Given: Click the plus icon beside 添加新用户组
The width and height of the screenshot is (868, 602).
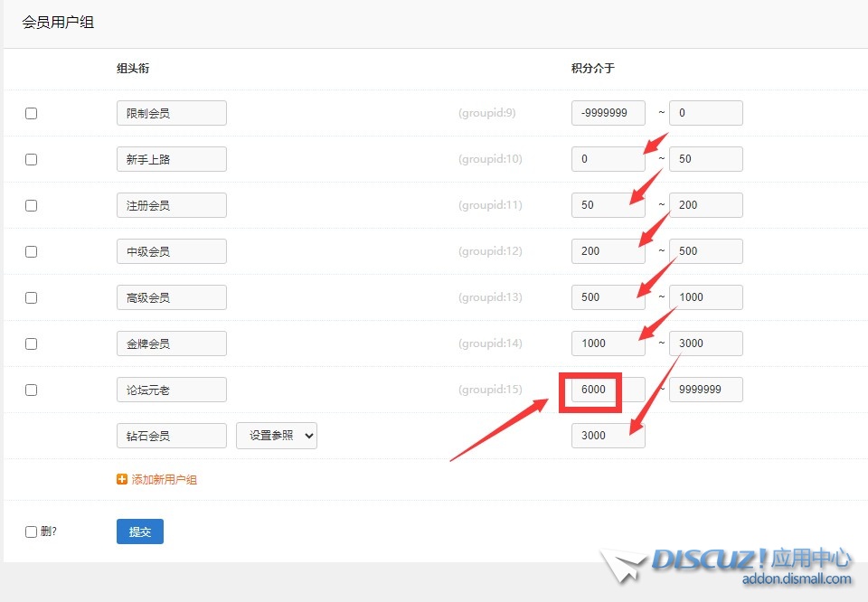Looking at the screenshot, I should point(122,479).
